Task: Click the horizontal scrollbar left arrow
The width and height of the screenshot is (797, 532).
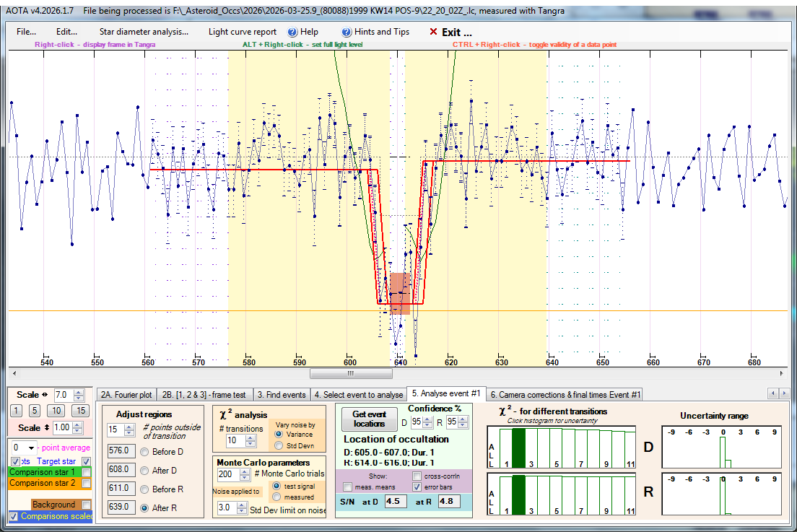Action: click(14, 373)
